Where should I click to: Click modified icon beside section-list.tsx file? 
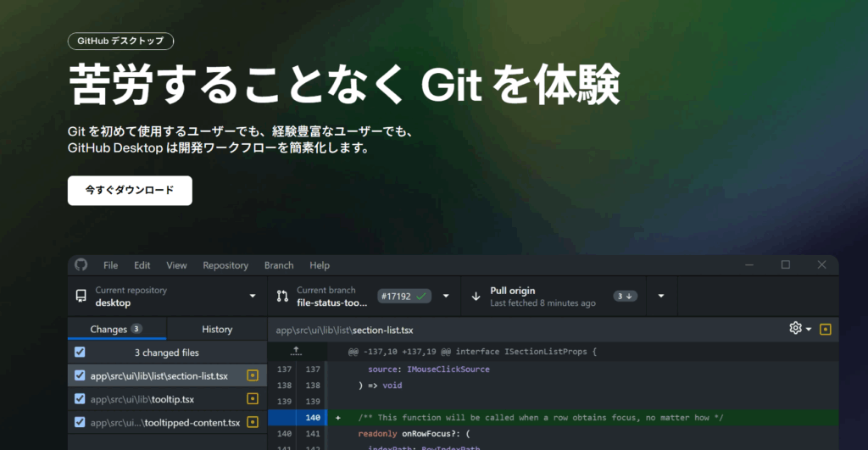coord(253,375)
